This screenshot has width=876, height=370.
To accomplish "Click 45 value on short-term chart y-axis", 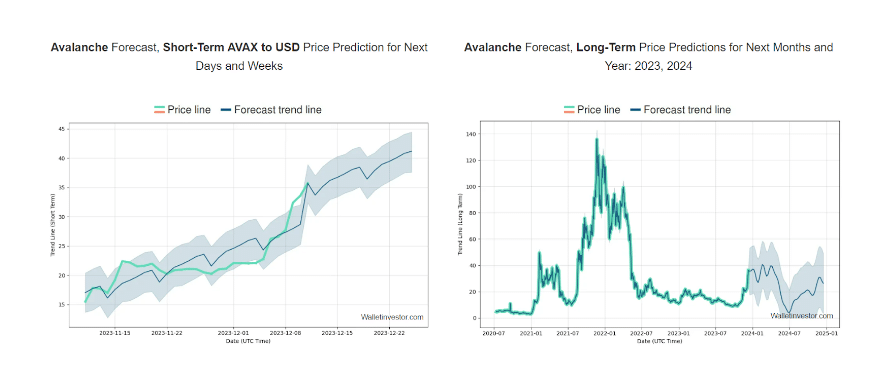I will pyautogui.click(x=63, y=130).
